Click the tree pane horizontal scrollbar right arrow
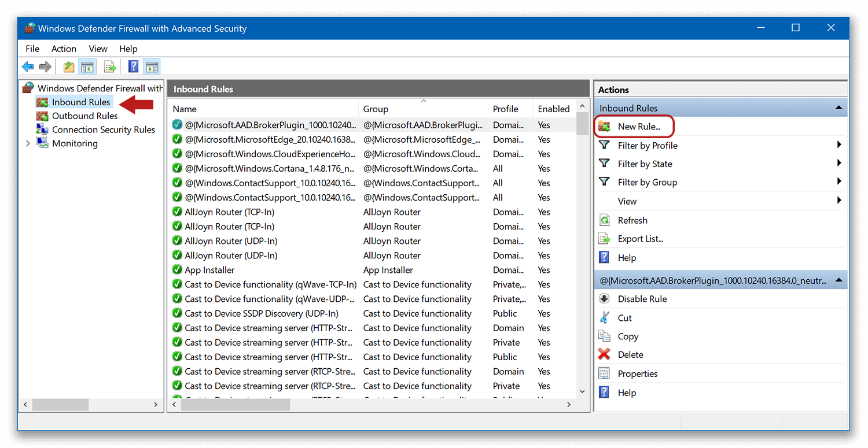 coord(156,405)
